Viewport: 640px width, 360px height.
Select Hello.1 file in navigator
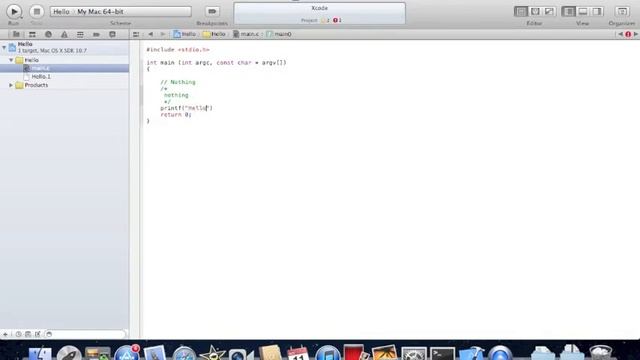(x=64, y=77)
